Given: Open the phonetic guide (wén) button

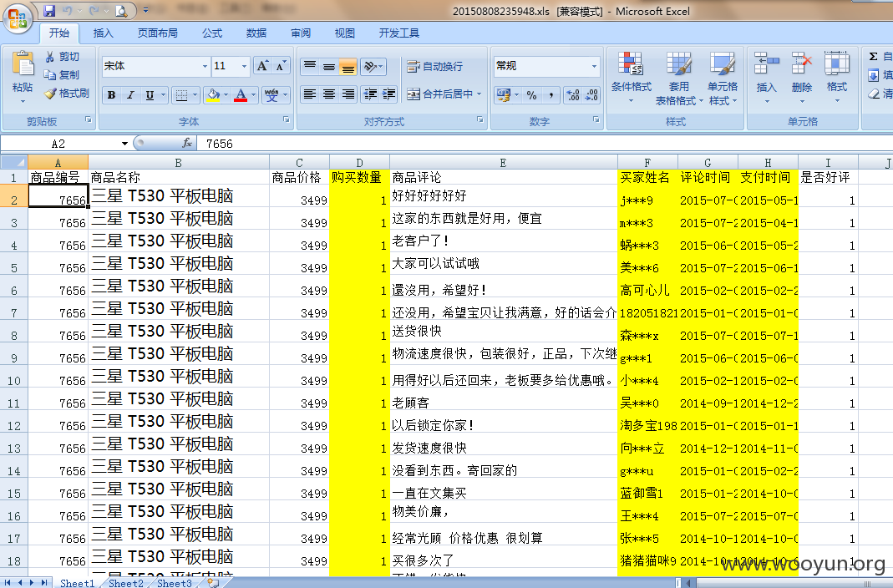Looking at the screenshot, I should pyautogui.click(x=271, y=95).
